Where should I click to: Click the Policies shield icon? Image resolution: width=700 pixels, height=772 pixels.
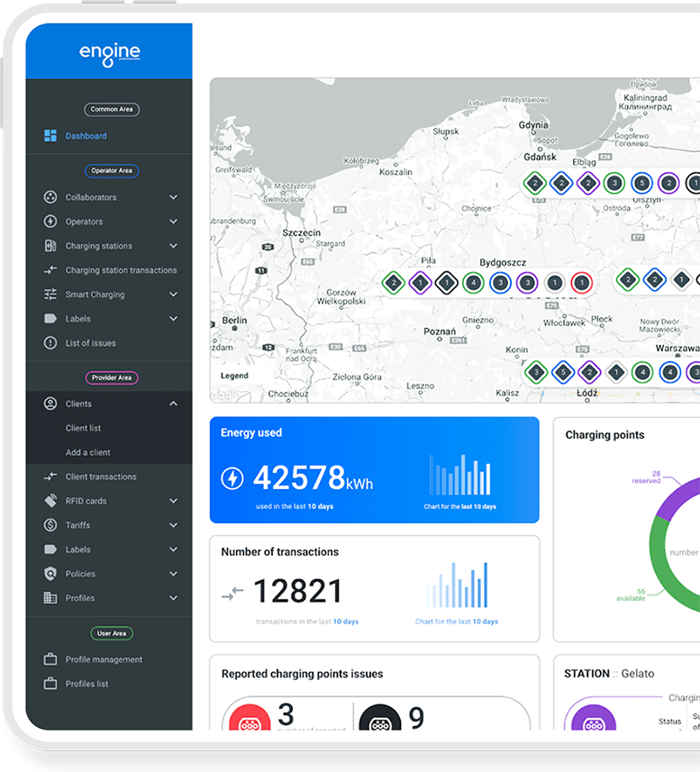click(50, 574)
